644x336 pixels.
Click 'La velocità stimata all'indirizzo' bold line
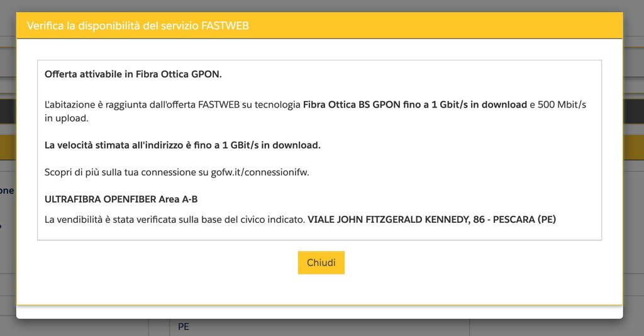182,145
